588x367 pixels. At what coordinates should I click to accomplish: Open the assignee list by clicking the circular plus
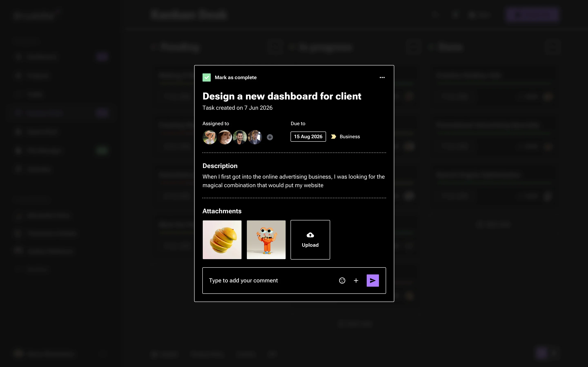pyautogui.click(x=270, y=137)
